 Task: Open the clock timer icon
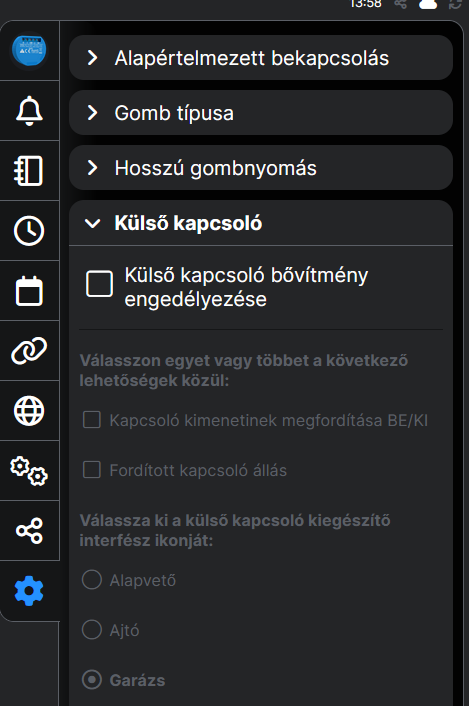29,231
